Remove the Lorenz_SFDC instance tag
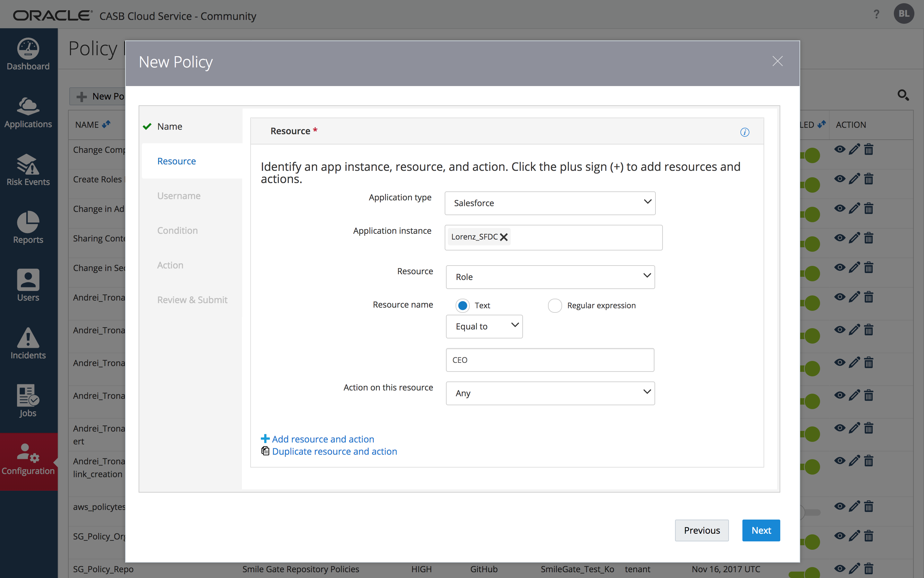This screenshot has width=924, height=578. coord(504,237)
